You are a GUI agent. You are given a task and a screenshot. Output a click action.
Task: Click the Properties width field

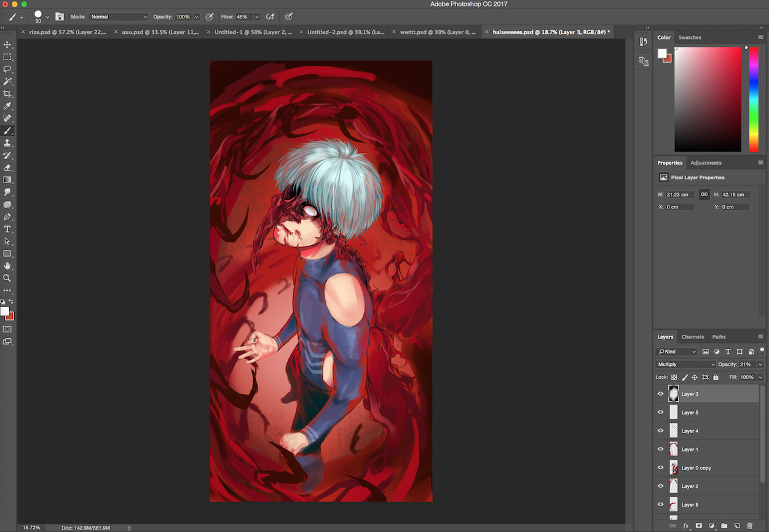[680, 195]
